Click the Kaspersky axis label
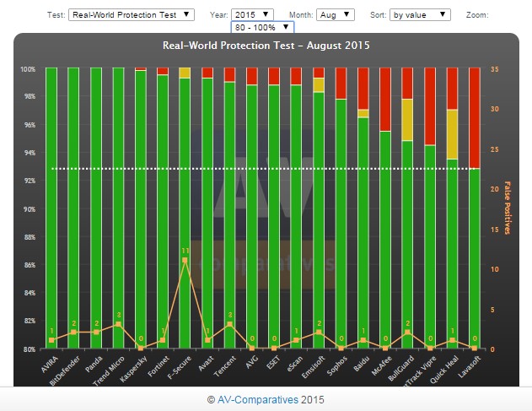 (x=134, y=369)
